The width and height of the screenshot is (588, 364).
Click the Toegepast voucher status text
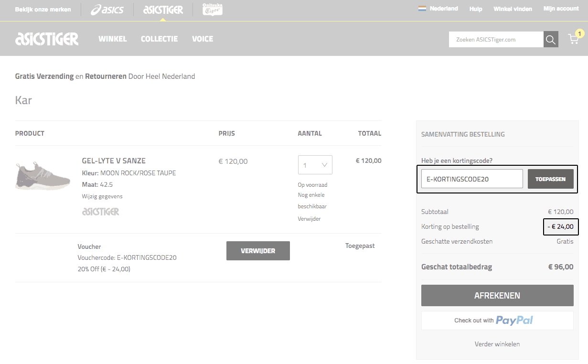[360, 246]
